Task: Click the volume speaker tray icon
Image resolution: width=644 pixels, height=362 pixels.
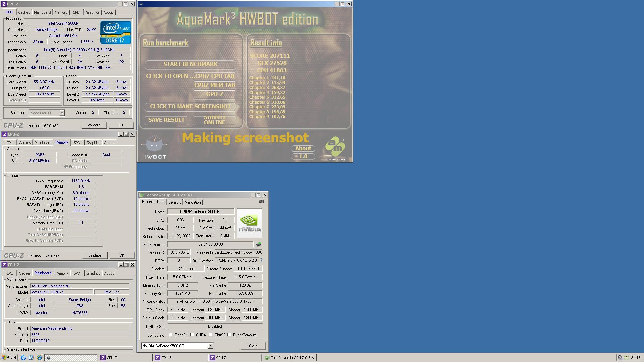Action: pyautogui.click(x=620, y=358)
